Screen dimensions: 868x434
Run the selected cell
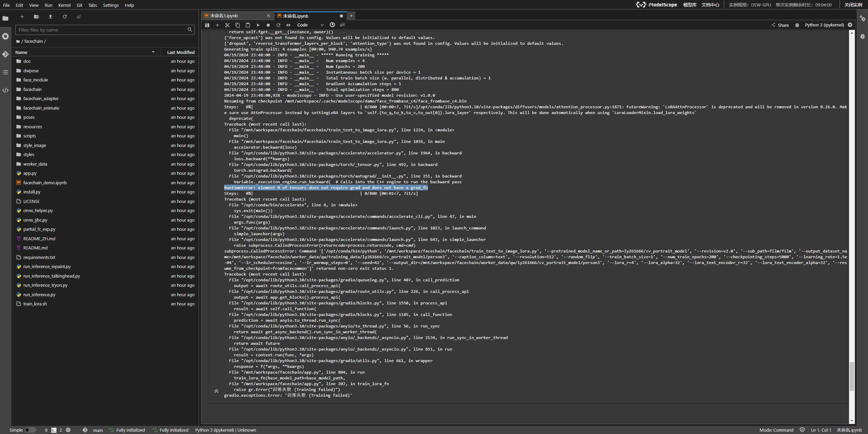point(258,25)
